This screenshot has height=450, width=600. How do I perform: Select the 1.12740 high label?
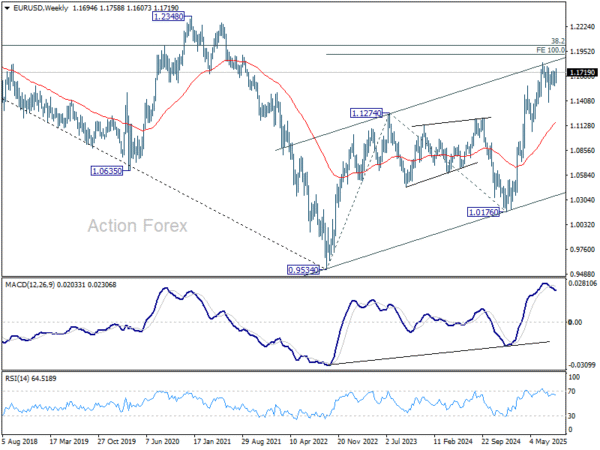coord(366,113)
